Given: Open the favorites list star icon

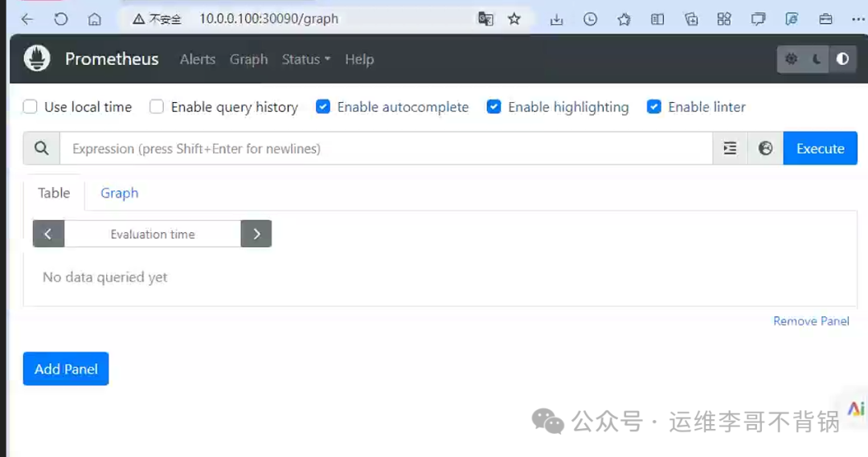Looking at the screenshot, I should coord(624,19).
